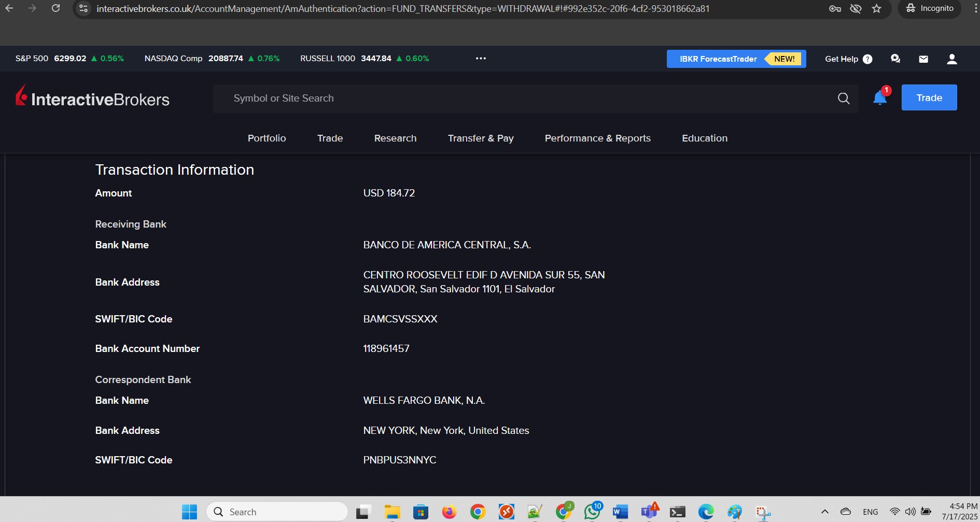Select the NASDAQ Comp ticker quote
Image resolution: width=980 pixels, height=522 pixels.
coord(212,59)
